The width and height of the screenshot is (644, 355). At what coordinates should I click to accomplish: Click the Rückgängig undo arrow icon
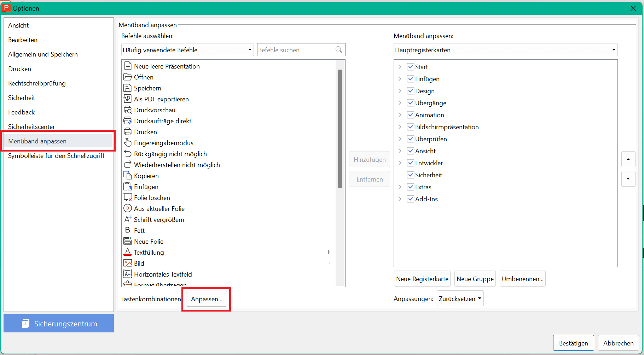pos(128,154)
